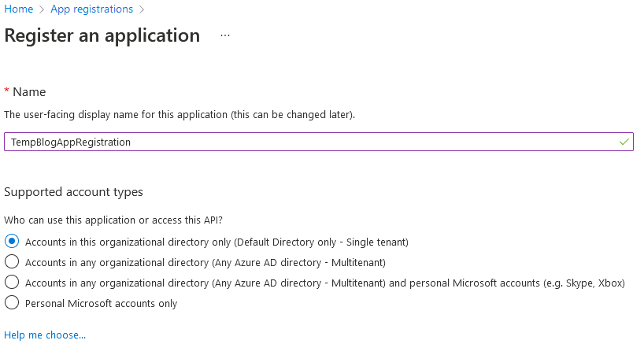
Task: Open the more options ellipsis beside the title
Action: pyautogui.click(x=224, y=35)
